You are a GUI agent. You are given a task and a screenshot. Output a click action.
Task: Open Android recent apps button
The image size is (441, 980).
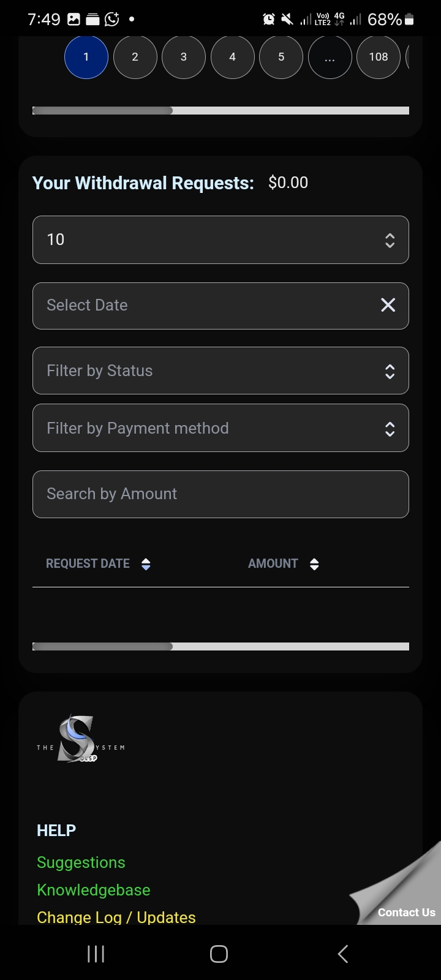[96, 954]
